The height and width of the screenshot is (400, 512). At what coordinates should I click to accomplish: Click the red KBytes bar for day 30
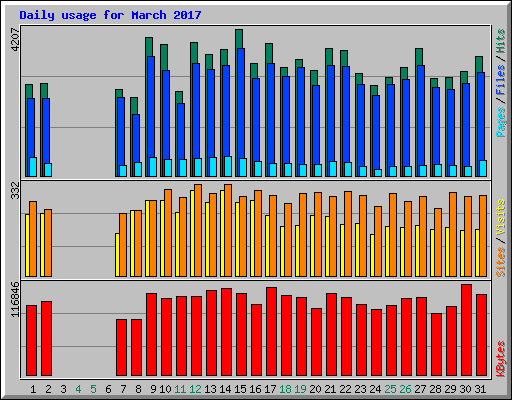pyautogui.click(x=467, y=330)
